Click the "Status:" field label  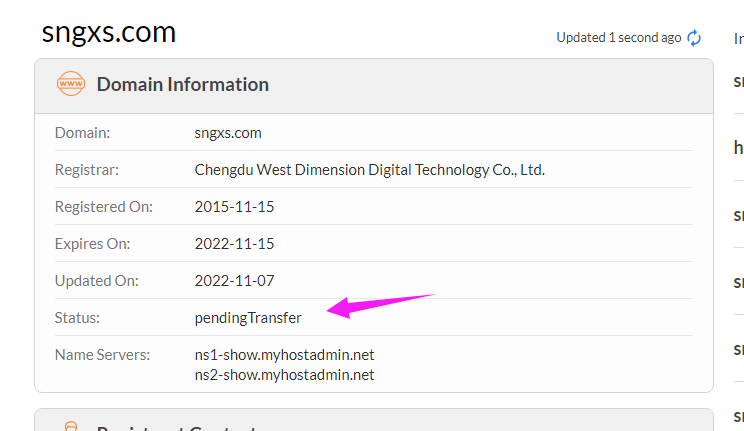[x=78, y=317]
